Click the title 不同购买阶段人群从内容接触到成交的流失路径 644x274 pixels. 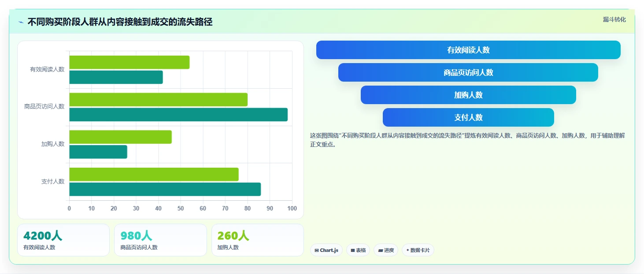(x=120, y=22)
